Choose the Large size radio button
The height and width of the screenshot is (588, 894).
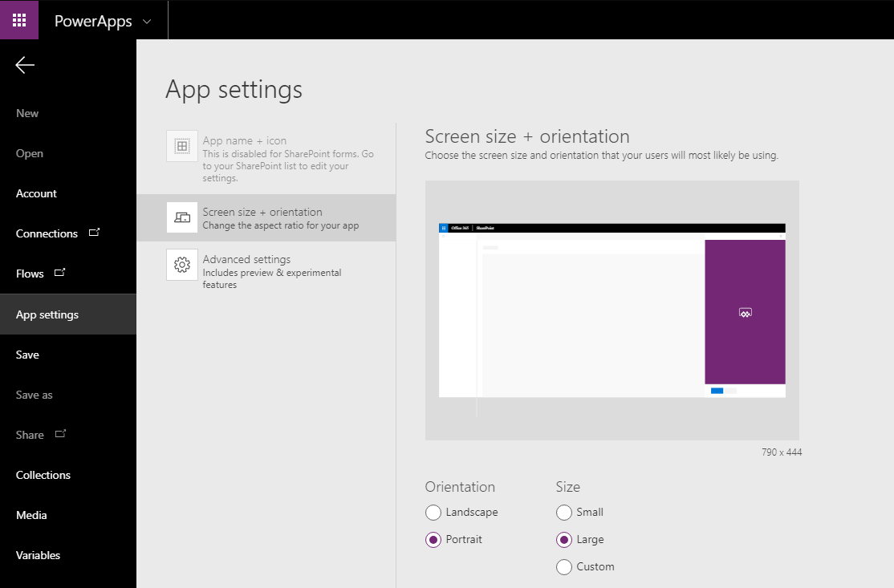pyautogui.click(x=564, y=540)
